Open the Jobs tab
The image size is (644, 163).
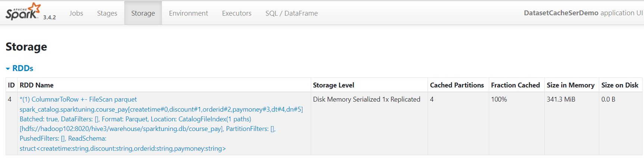(x=76, y=13)
